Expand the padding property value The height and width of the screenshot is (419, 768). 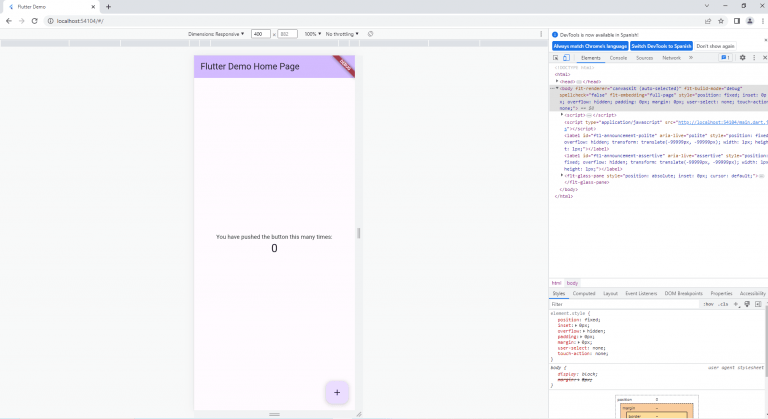[x=581, y=337]
